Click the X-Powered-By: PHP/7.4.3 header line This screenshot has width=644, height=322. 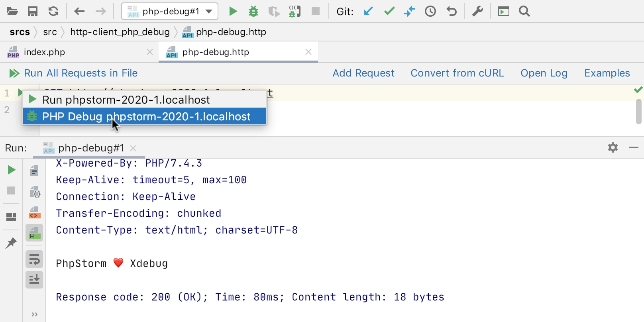129,163
